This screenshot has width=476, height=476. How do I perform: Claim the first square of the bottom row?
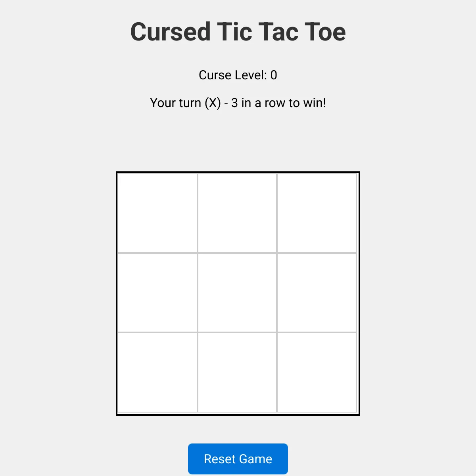point(157,372)
